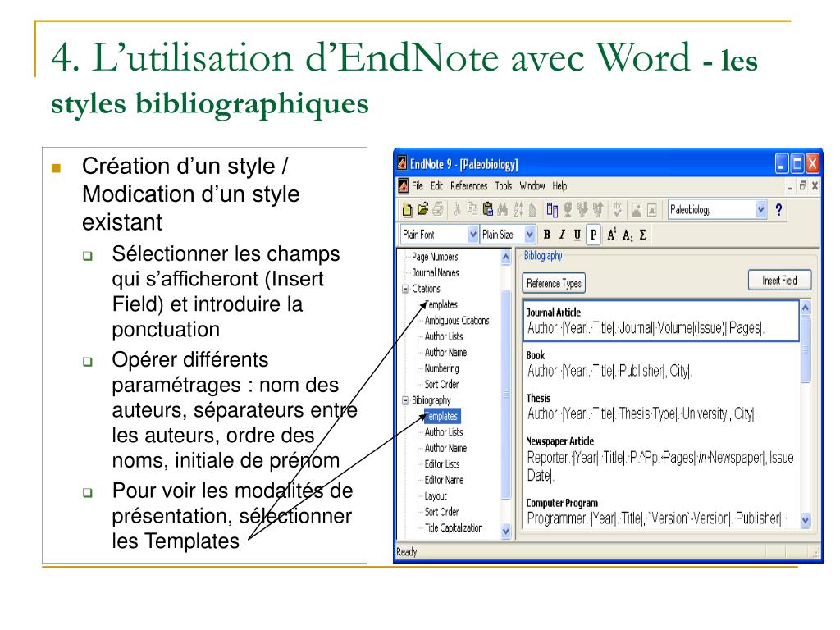840x630 pixels.
Task: Select Numbering under Citations
Action: [x=441, y=368]
